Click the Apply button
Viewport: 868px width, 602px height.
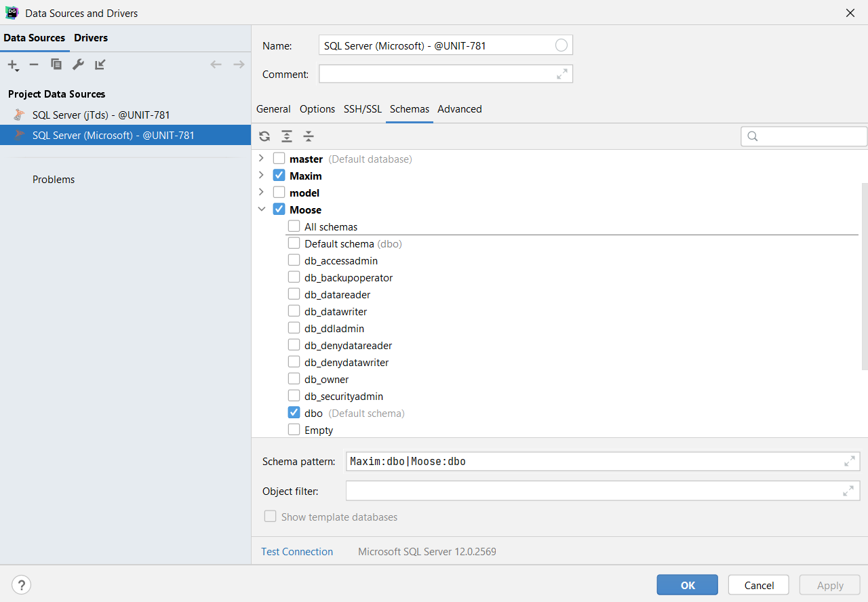[830, 585]
